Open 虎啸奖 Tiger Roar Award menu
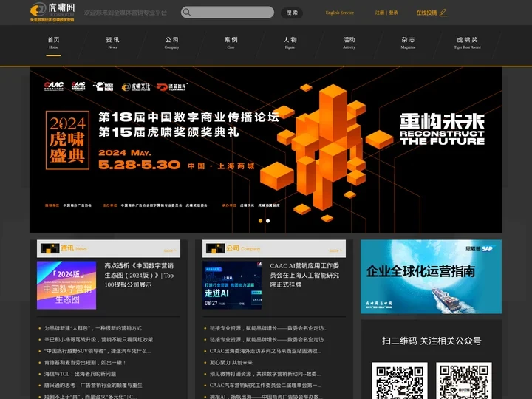 coord(467,43)
